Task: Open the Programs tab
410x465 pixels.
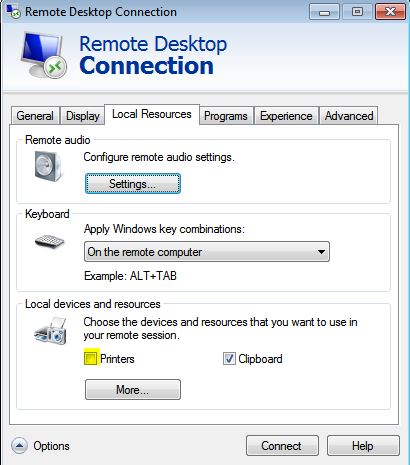Action: click(226, 116)
